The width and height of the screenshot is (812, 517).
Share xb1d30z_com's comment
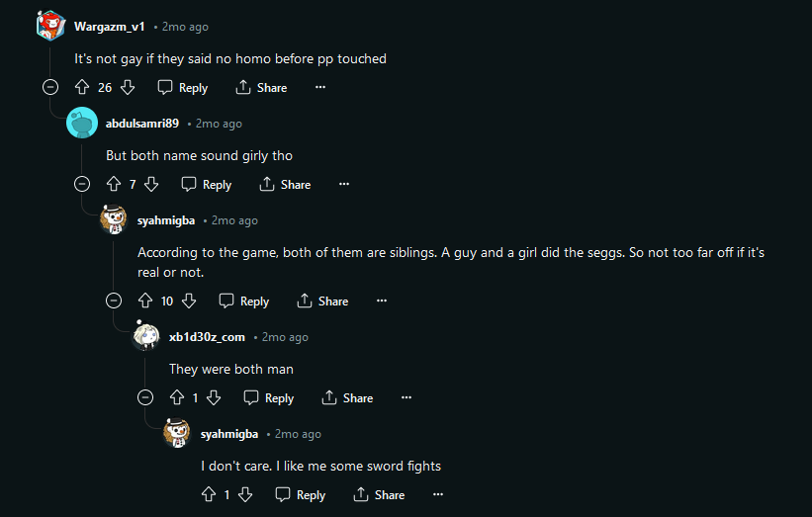tap(347, 397)
